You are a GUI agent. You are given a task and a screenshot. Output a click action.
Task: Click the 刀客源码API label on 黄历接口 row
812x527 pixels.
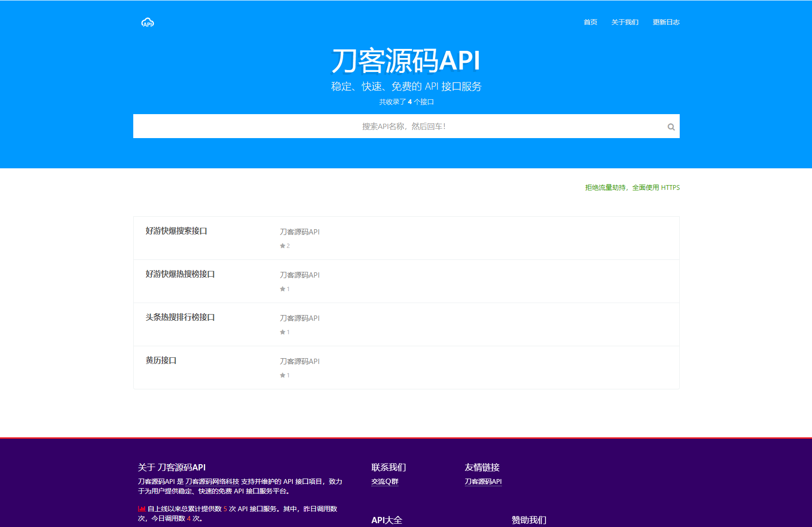click(300, 361)
